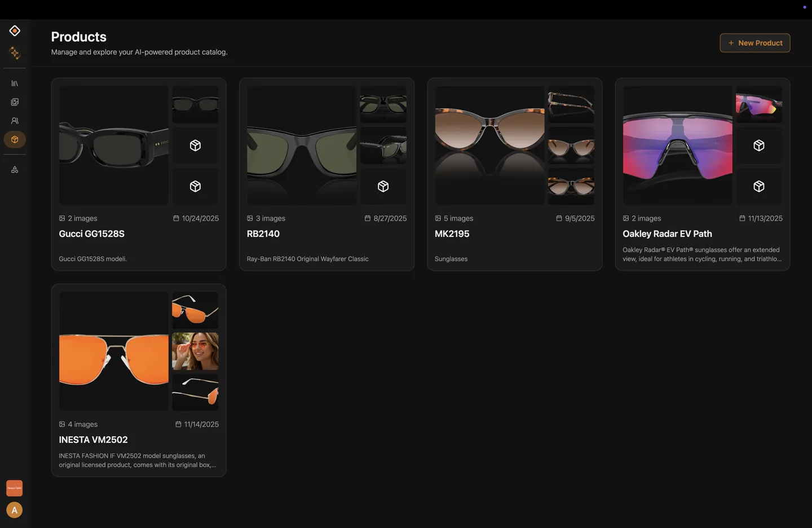Open the second small thumbnail on the RB2140 card
812x528 pixels.
pyautogui.click(x=383, y=146)
